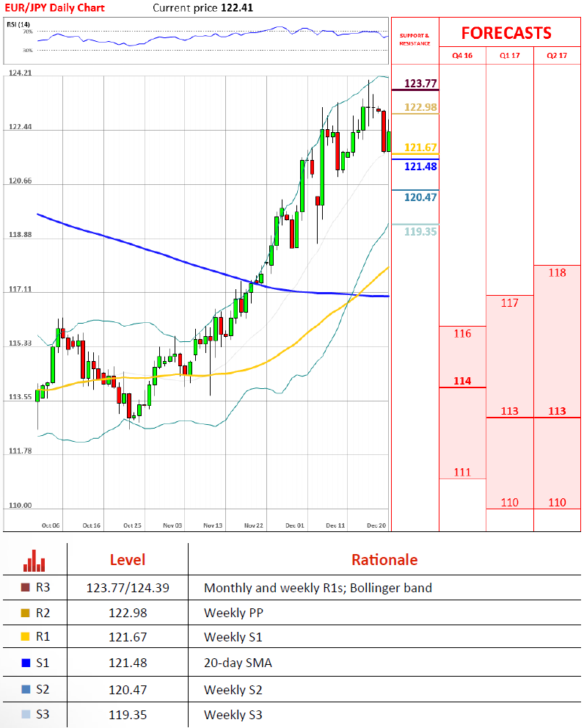This screenshot has height=728, width=584.
Task: Click the Dec 20 date axis label
Action: [x=376, y=525]
